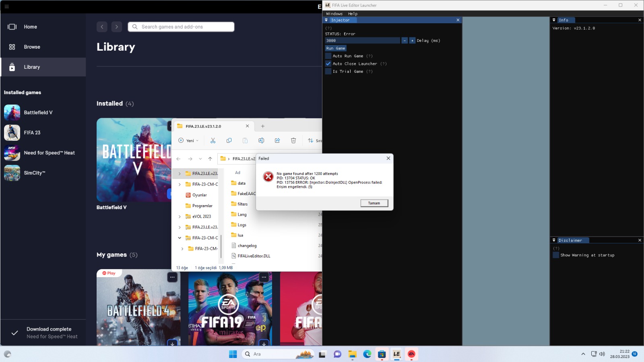Open the EA app from the taskbar
Viewport: 644px width, 362px height.
tap(411, 354)
